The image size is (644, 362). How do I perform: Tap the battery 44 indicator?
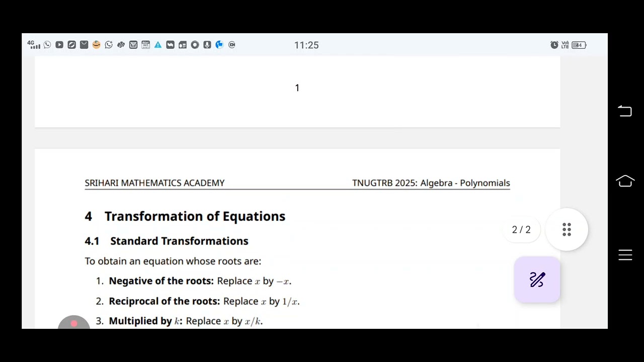click(x=579, y=45)
